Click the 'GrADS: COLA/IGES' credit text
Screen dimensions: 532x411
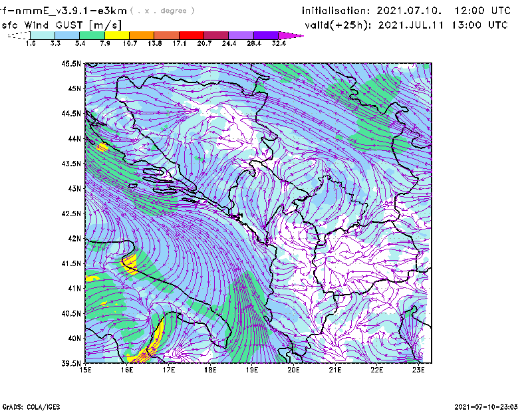coord(31,407)
